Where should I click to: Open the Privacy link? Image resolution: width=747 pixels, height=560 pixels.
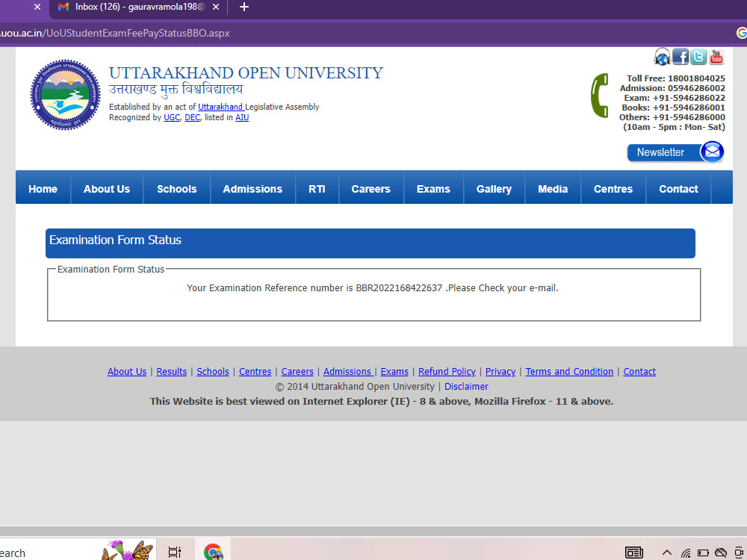pyautogui.click(x=500, y=371)
